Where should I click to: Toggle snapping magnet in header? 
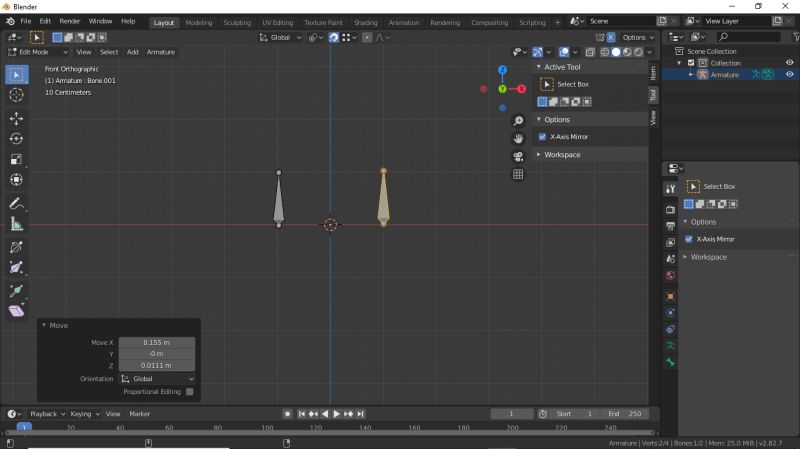click(x=333, y=37)
